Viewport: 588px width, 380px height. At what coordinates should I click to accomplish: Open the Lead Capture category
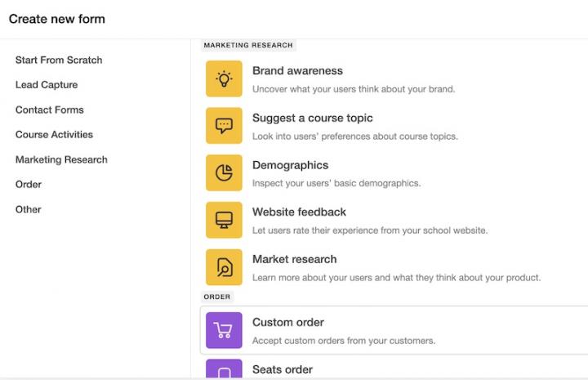click(47, 85)
